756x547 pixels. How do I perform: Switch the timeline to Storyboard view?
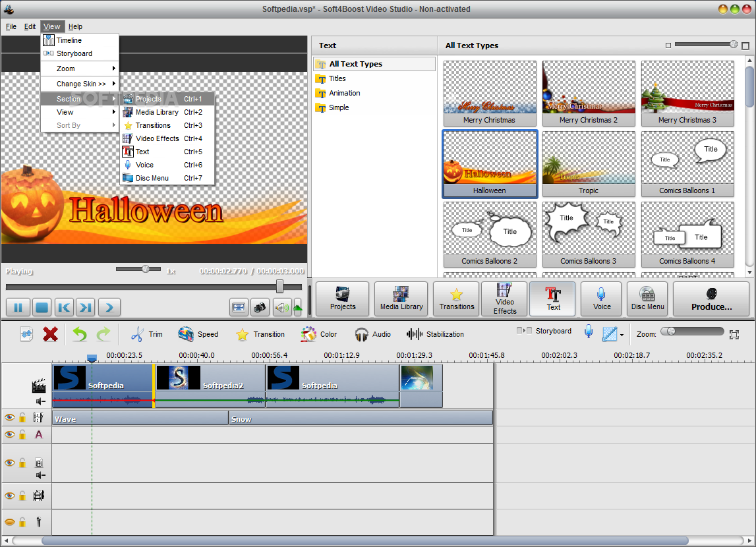(544, 331)
